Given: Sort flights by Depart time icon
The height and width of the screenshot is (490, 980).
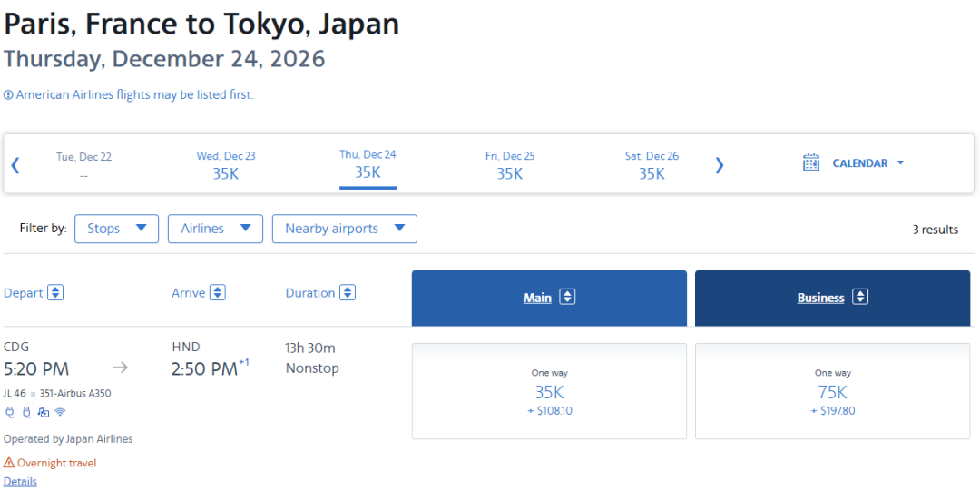Looking at the screenshot, I should (55, 292).
